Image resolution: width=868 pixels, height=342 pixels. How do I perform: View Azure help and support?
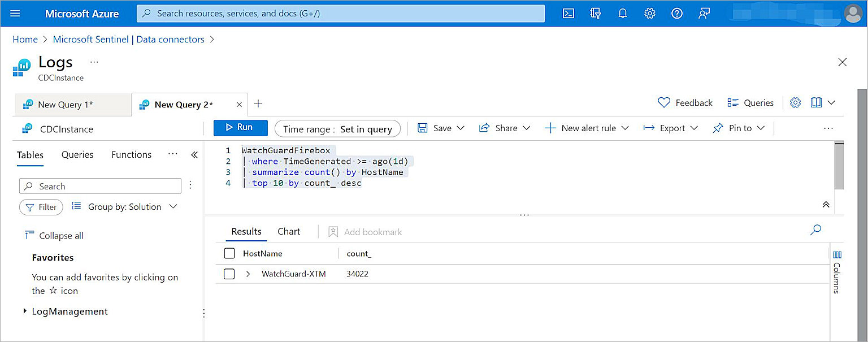click(x=677, y=13)
